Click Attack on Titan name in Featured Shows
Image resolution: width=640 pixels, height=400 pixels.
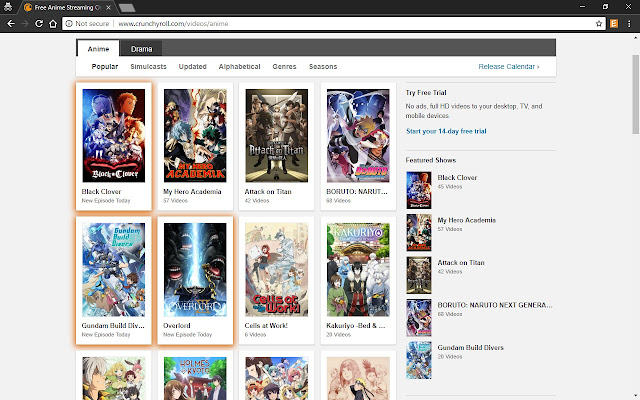tap(461, 262)
